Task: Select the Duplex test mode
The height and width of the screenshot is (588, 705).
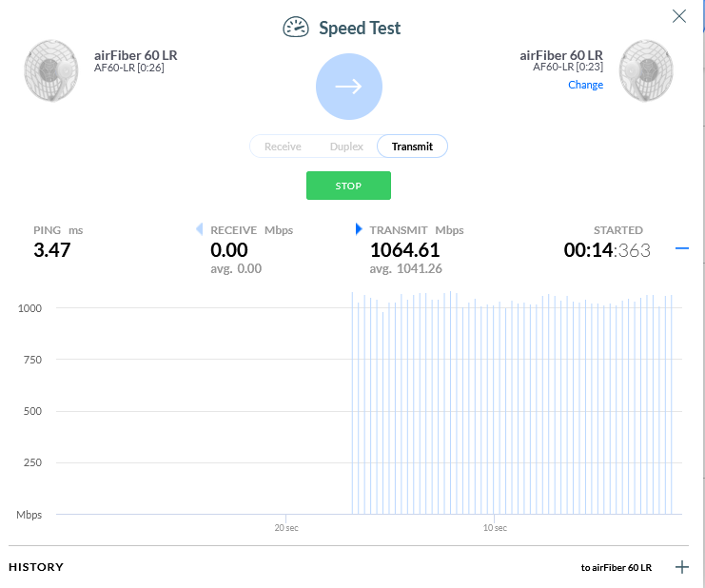Action: 346,147
